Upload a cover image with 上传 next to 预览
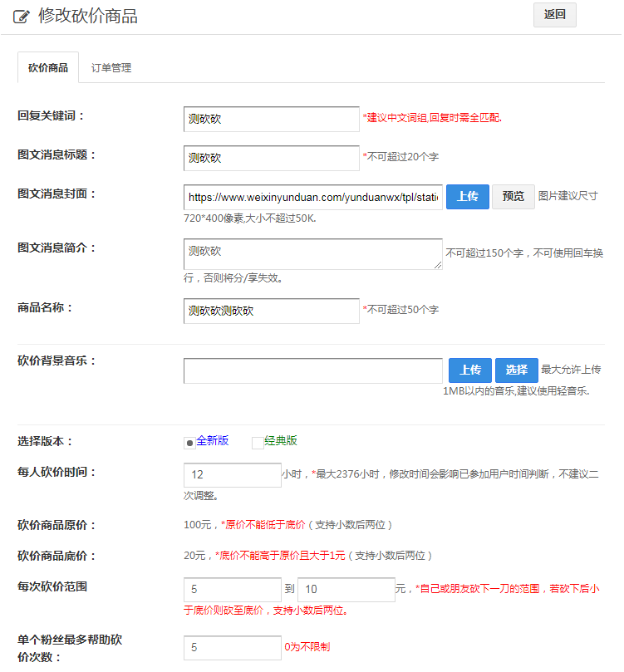Viewport: 624px width, 672px height. coord(468,197)
